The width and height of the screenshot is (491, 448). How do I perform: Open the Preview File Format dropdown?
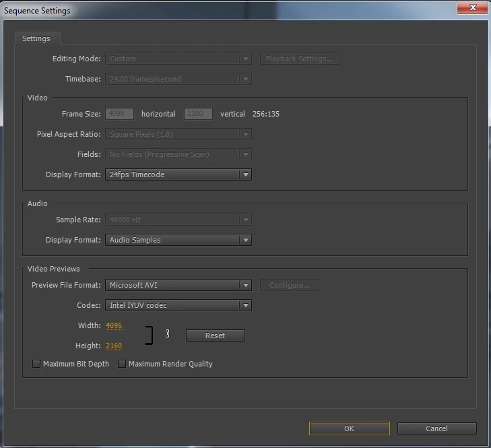pos(178,285)
